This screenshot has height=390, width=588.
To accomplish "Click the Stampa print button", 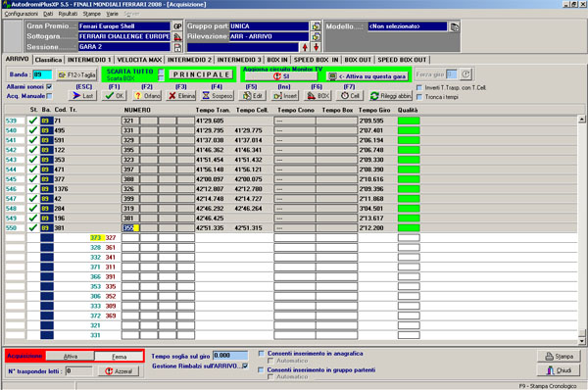I will point(559,357).
